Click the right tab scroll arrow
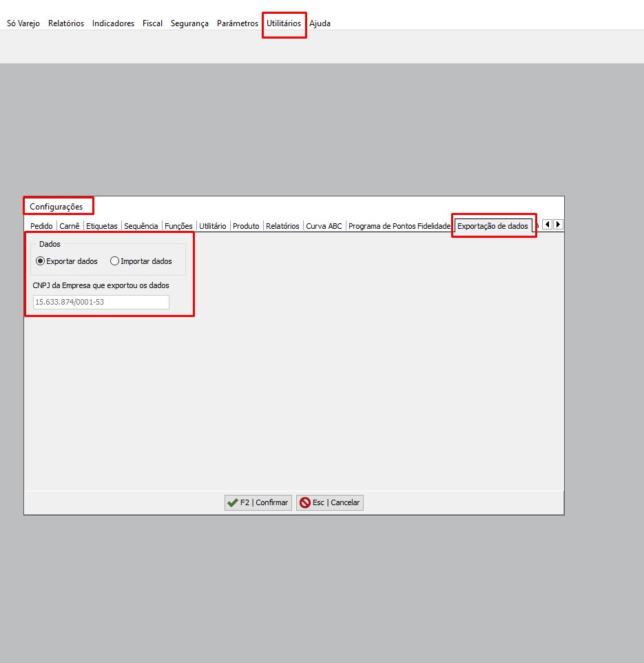This screenshot has width=644, height=663. (558, 225)
